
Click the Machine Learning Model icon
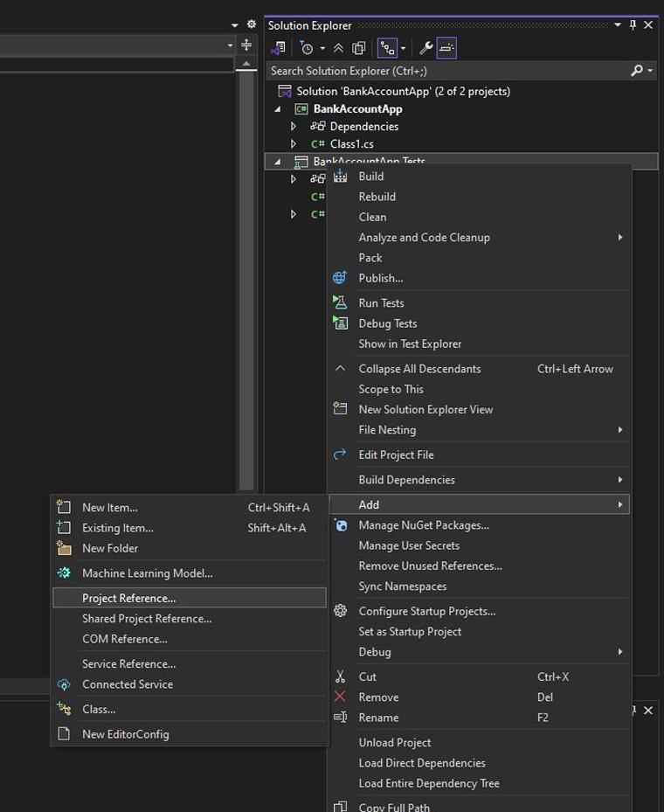coord(64,573)
